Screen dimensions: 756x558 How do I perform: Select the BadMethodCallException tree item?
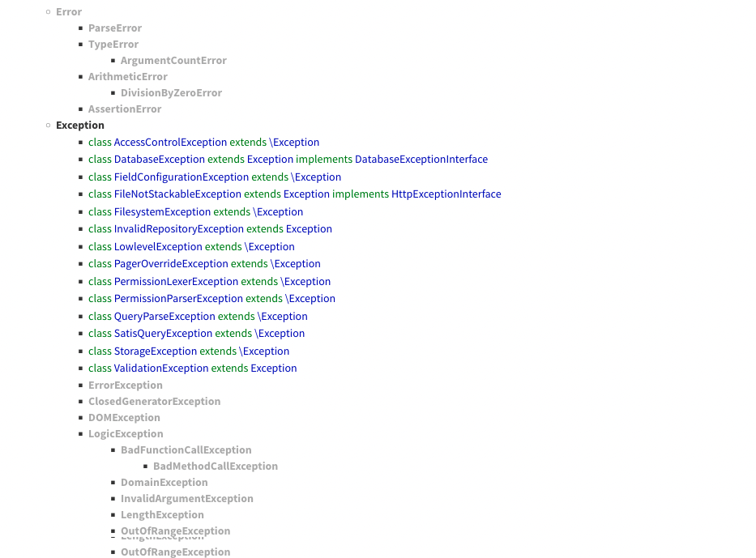[x=215, y=466]
